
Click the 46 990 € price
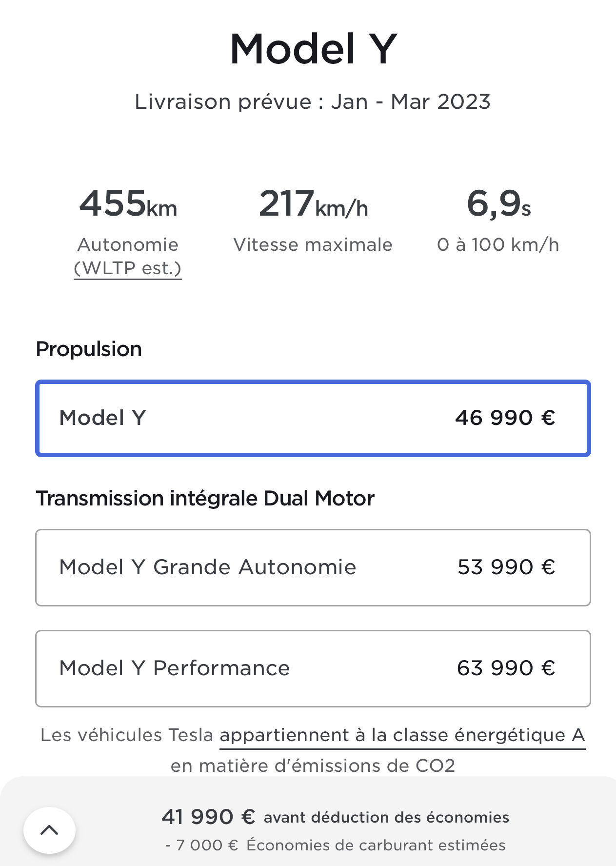505,418
